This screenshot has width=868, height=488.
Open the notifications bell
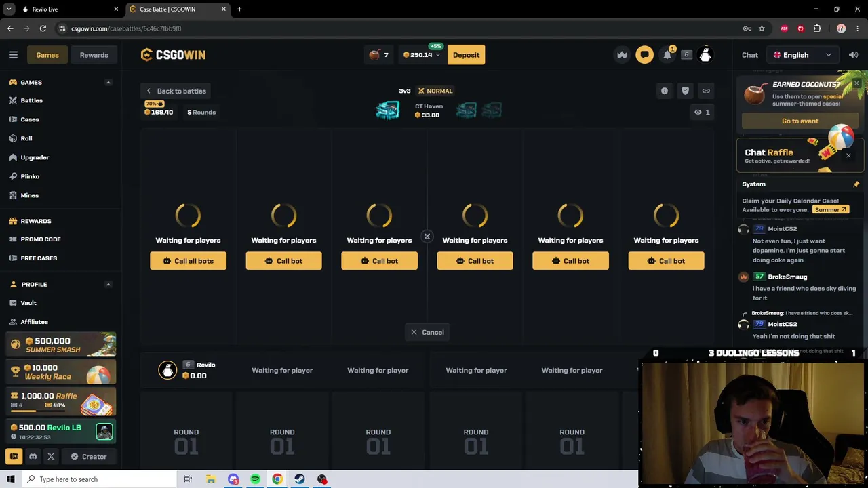coord(667,55)
